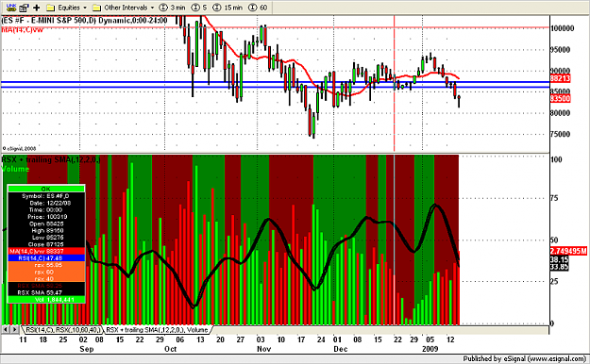Click the 88213 price marker

(561, 78)
